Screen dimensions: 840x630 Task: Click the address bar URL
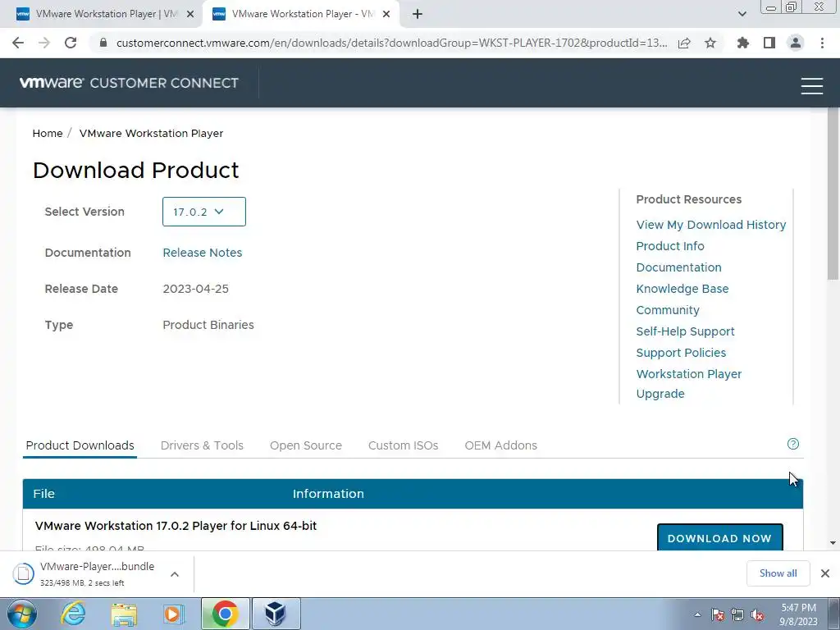click(x=391, y=43)
